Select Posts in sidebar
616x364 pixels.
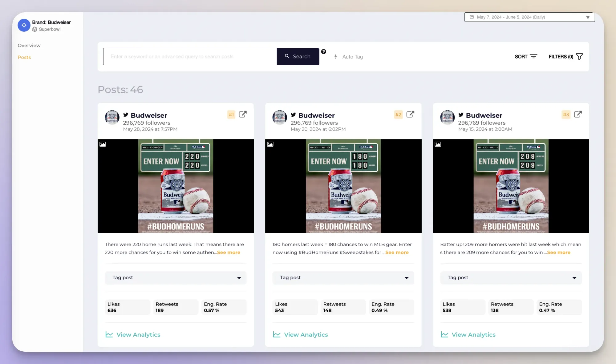tap(24, 57)
